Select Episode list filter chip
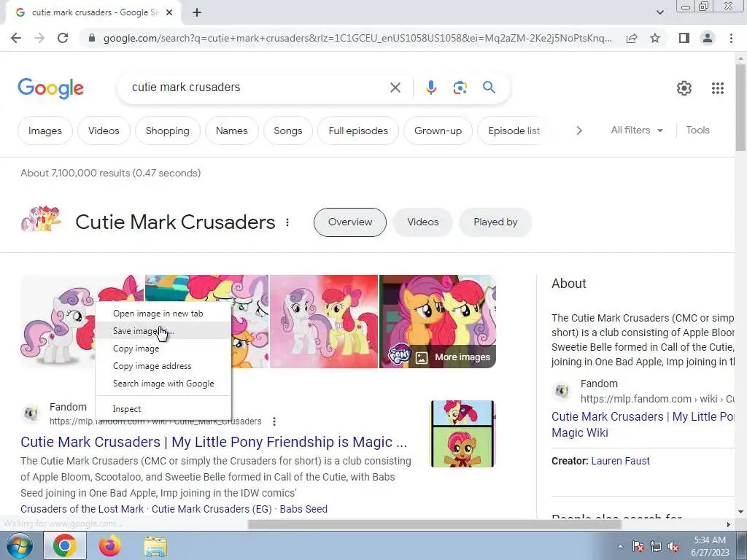Screen dimensions: 747x560 tap(514, 131)
